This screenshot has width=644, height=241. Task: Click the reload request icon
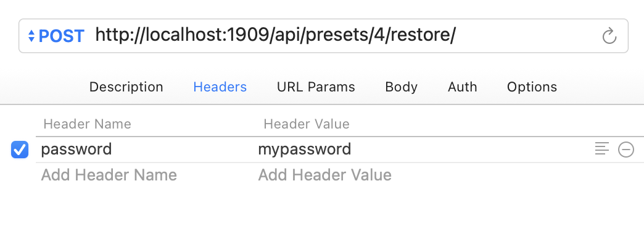[609, 36]
